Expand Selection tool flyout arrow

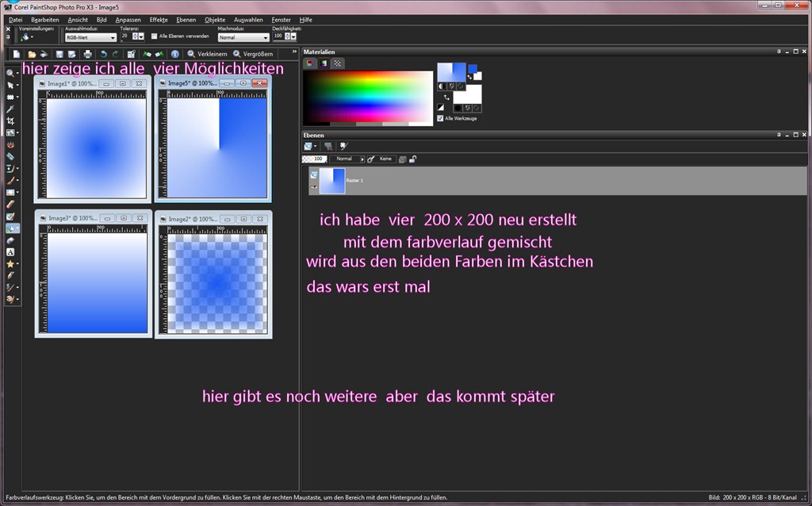point(17,98)
